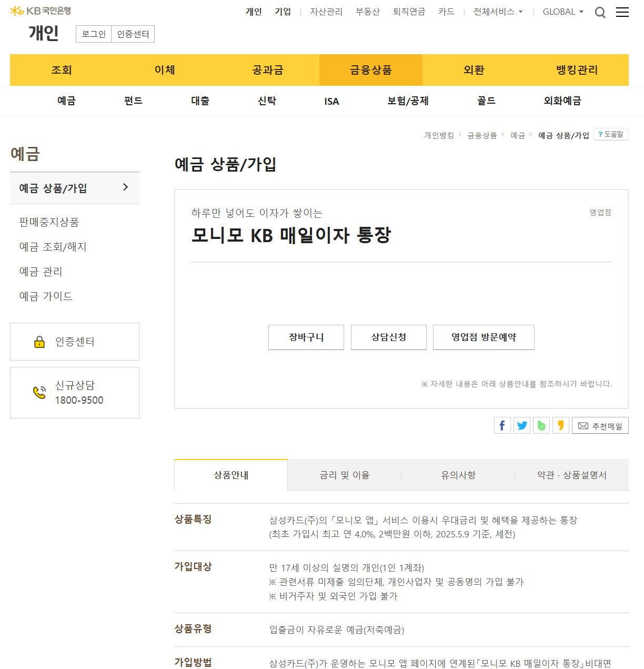Viewport: 644px width, 669px height.
Task: Share on Facebook icon
Action: 502,425
